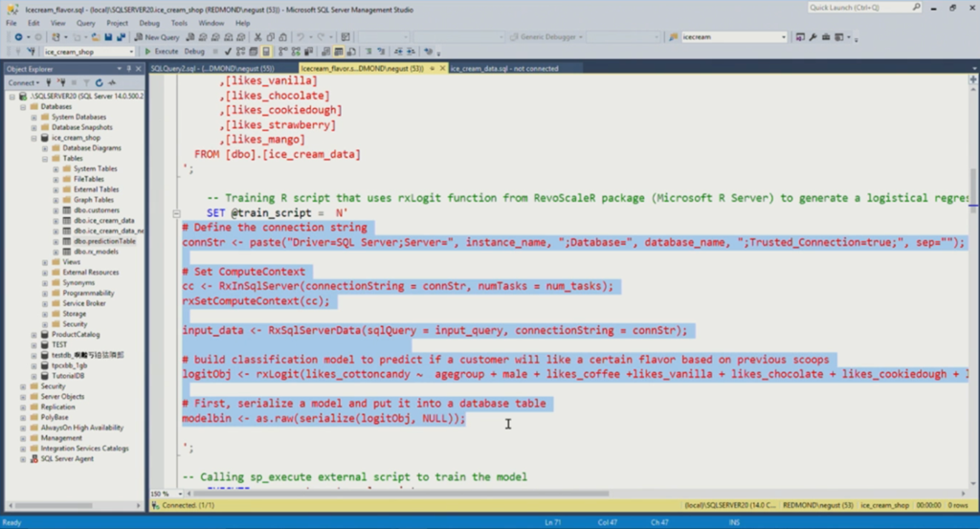
Task: Open the Connect menu in Object Explorer
Action: [x=24, y=82]
